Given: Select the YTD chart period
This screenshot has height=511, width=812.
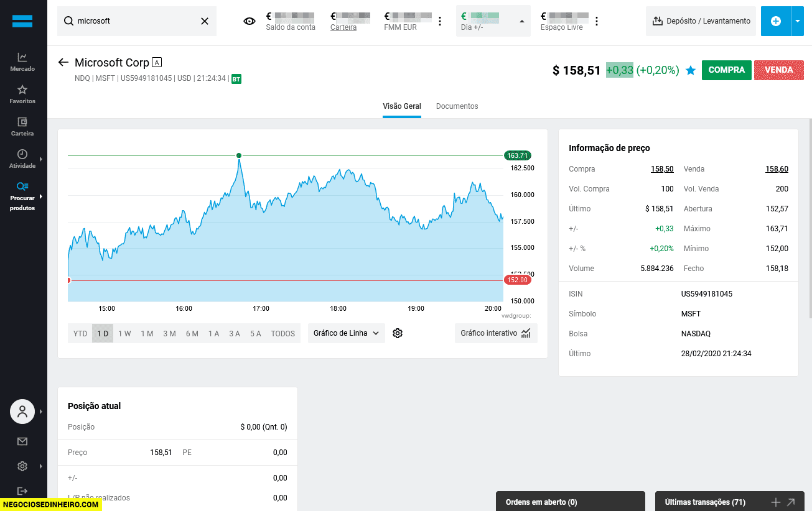Looking at the screenshot, I should (x=80, y=334).
